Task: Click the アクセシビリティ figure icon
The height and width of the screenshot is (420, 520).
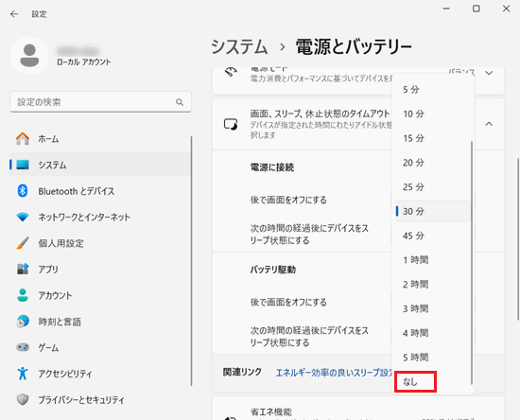Action: pos(23,374)
